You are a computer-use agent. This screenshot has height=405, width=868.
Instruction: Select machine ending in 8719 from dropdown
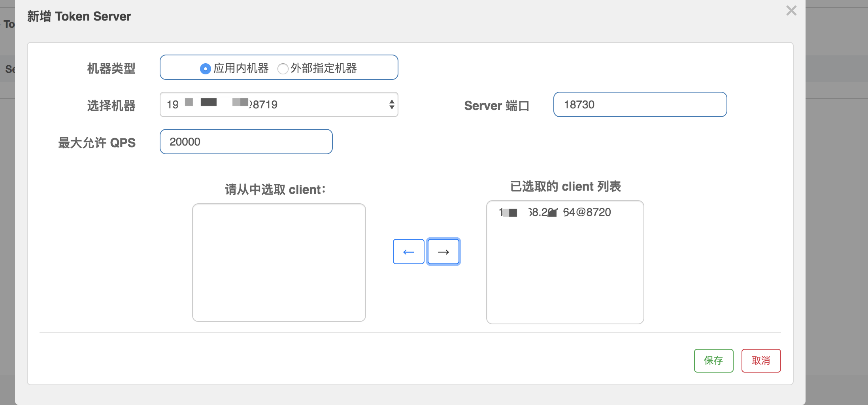pyautogui.click(x=279, y=104)
